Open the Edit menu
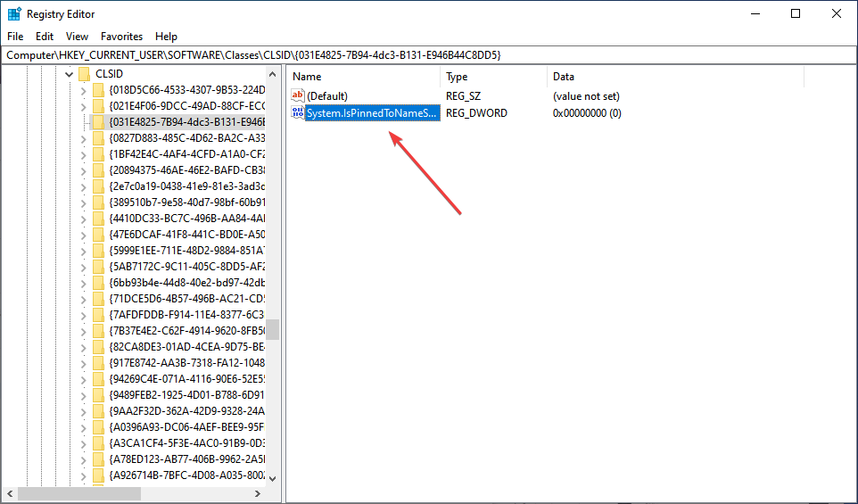858x504 pixels. pos(45,37)
